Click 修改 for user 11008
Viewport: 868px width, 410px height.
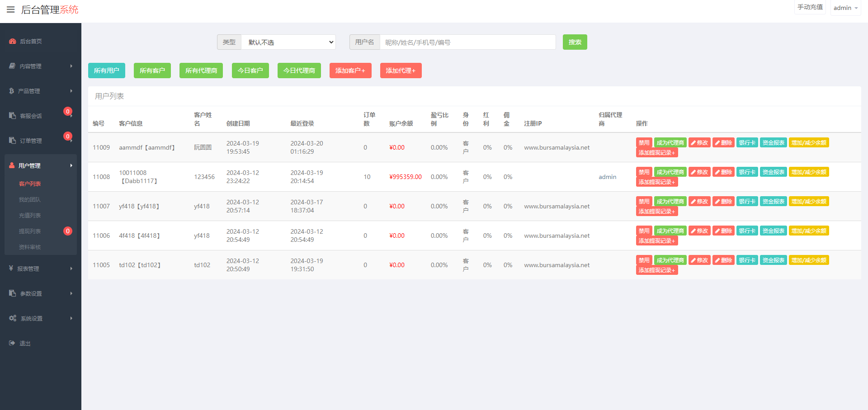click(x=699, y=172)
